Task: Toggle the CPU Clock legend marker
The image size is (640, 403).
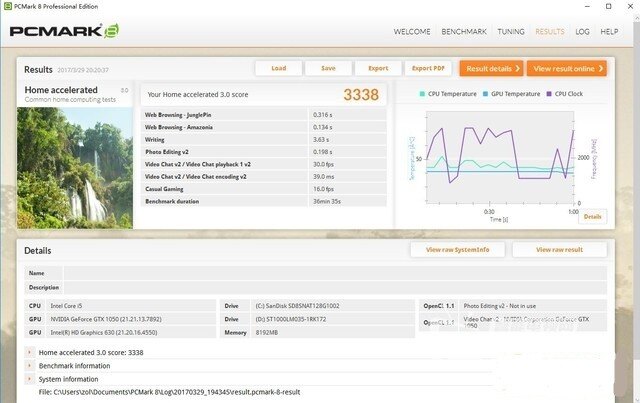Action: [x=549, y=93]
